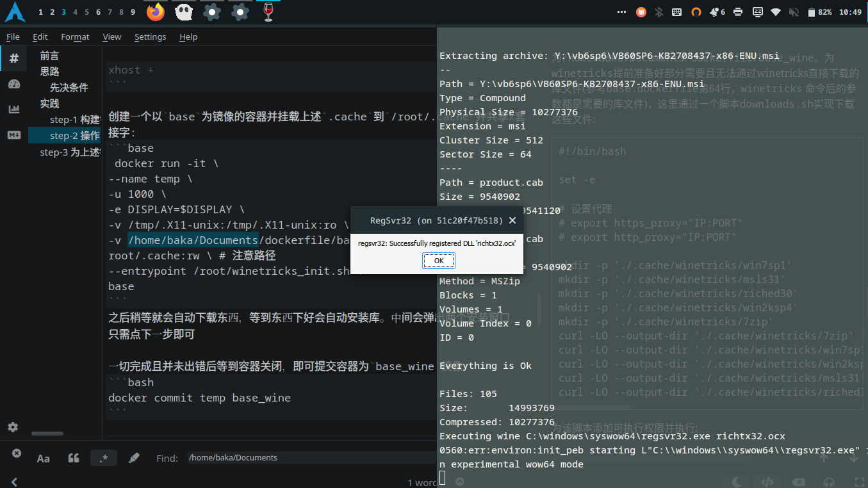Collapse the left sidebar with the chevron

coord(13,482)
